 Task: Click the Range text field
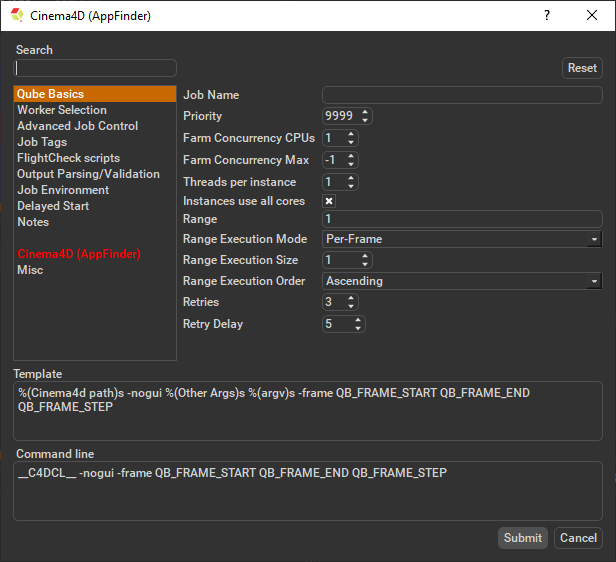pos(462,219)
